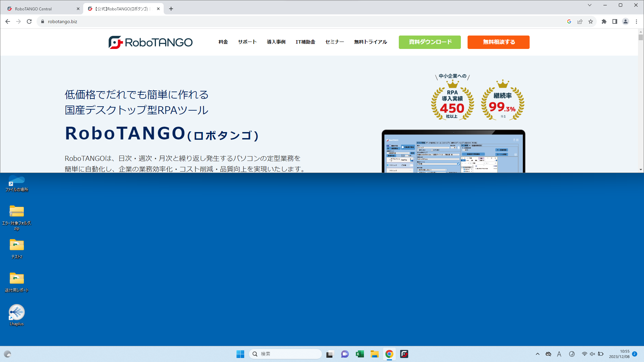
Task: Click the RoboTANGO logo in the page header
Action: click(x=150, y=42)
